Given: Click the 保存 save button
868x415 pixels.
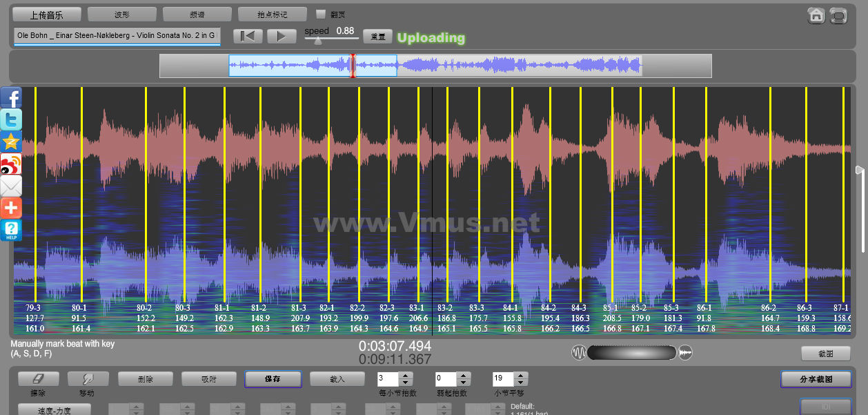Looking at the screenshot, I should (x=273, y=379).
